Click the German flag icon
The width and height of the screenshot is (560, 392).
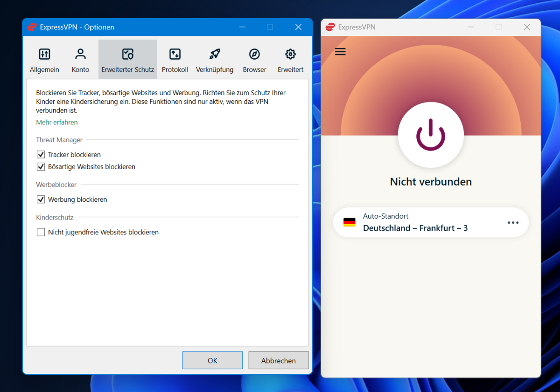tap(349, 222)
